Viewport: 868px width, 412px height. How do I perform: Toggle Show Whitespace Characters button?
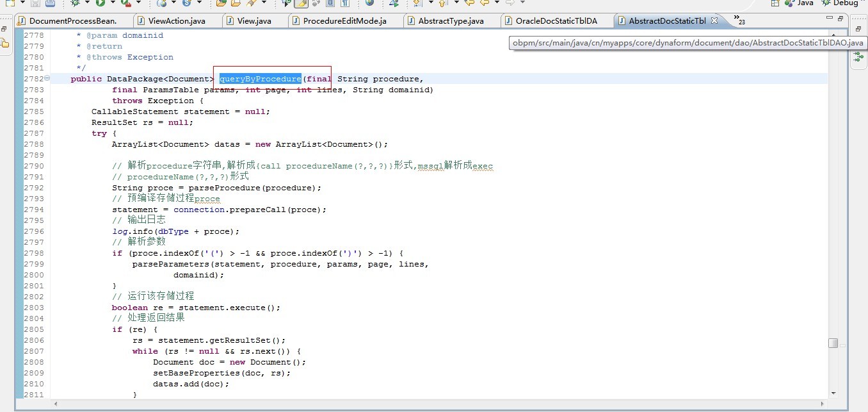click(344, 3)
